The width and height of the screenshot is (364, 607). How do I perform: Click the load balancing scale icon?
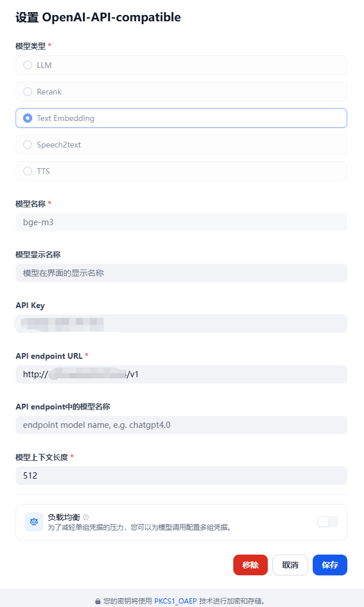33,522
